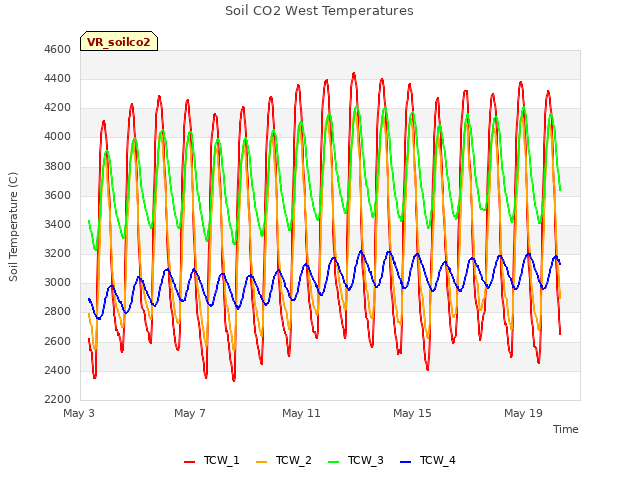Click the May 15 x-axis tick label
Screen dimensions: 640x480
pos(412,413)
